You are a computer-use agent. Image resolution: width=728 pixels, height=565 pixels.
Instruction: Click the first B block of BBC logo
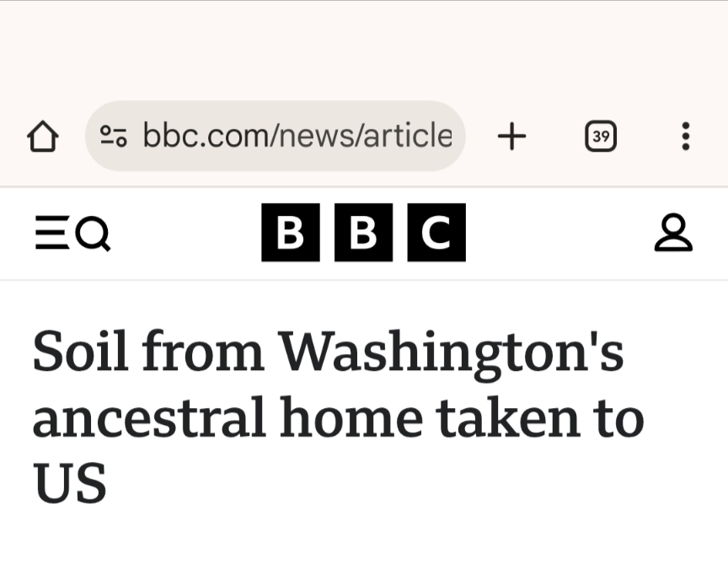tap(290, 233)
